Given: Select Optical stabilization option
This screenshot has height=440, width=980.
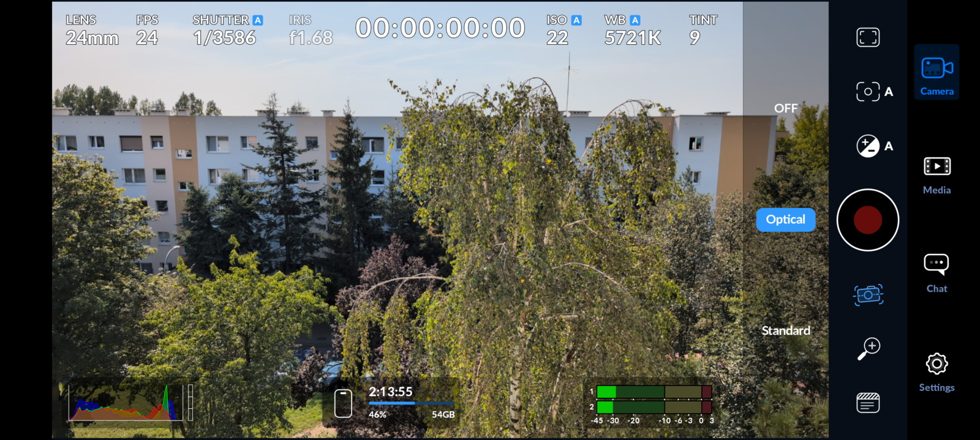Looking at the screenshot, I should (786, 220).
